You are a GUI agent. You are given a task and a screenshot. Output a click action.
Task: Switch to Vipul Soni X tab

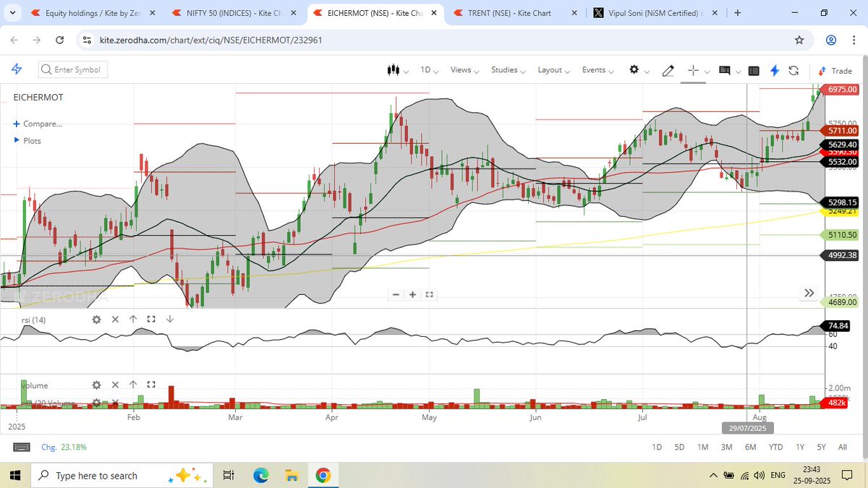[x=655, y=13]
